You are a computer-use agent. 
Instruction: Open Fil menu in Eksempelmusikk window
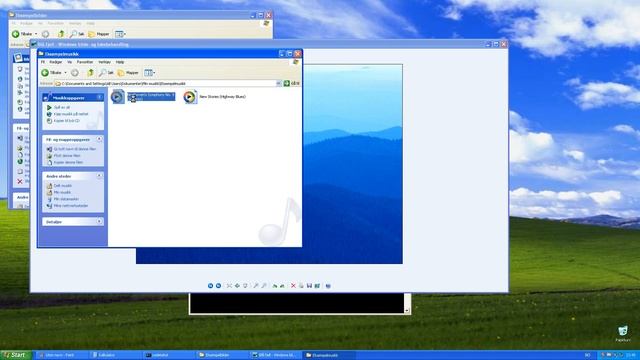point(43,62)
